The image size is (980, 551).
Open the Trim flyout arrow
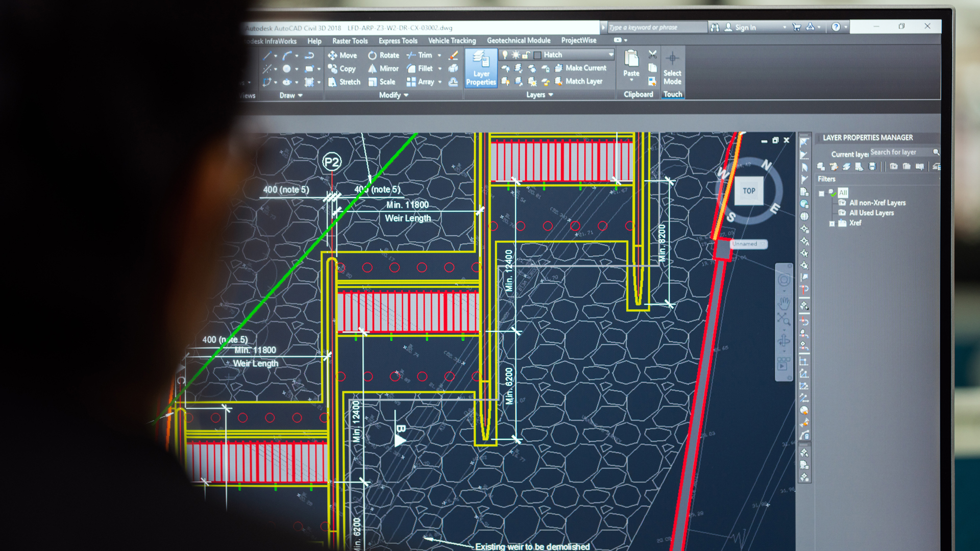click(x=439, y=55)
